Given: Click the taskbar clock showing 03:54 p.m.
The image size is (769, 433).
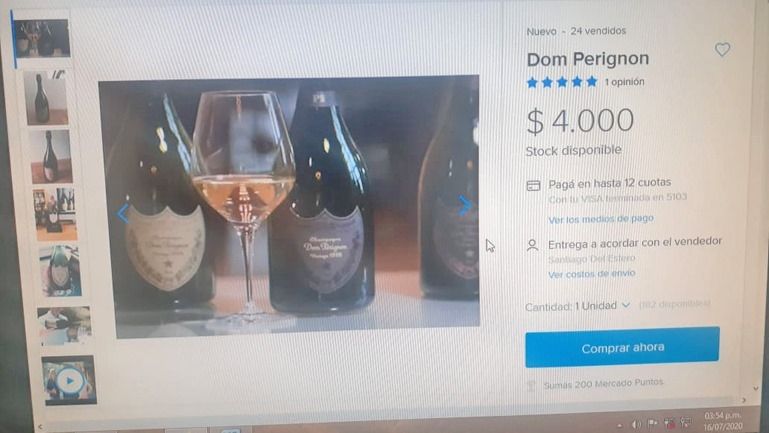Looking at the screenshot, I should click(724, 420).
